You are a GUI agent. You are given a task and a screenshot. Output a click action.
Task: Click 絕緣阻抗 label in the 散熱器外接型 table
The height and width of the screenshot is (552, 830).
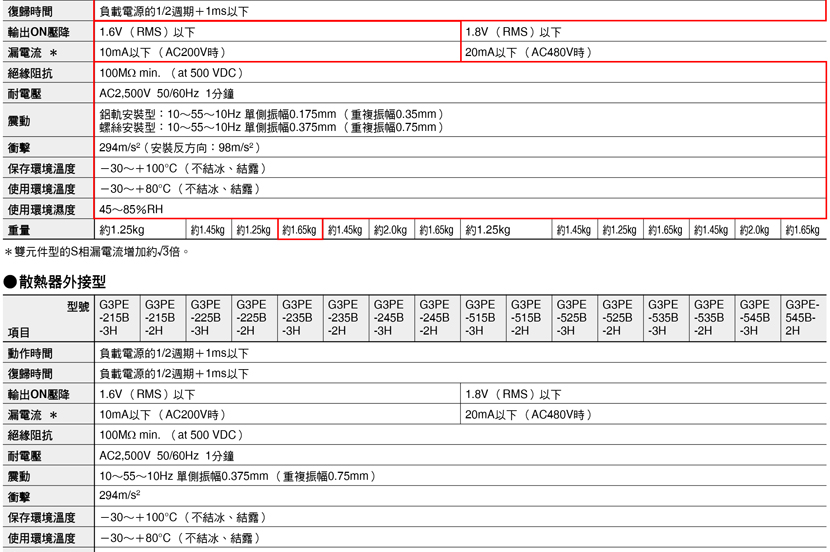point(30,435)
